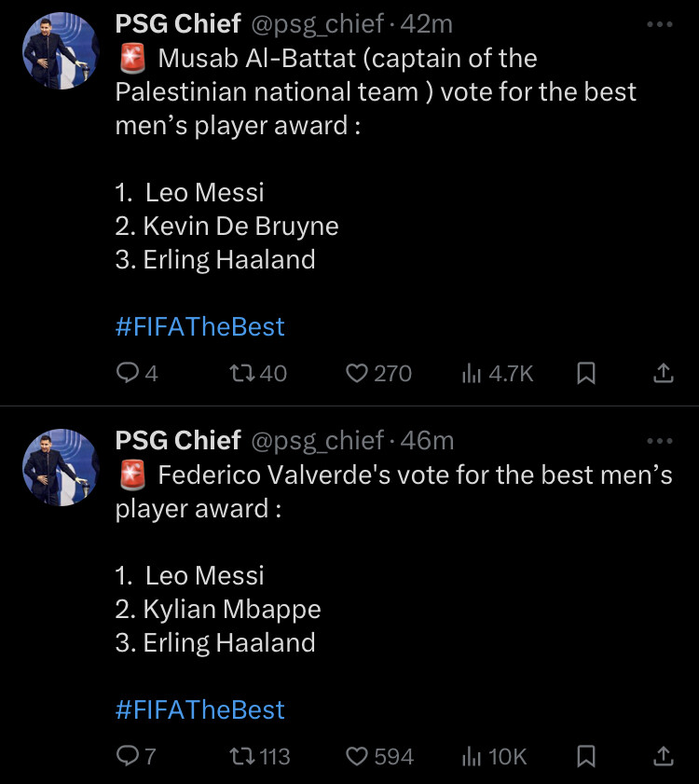Open @psg_chief handle on the 46m tweet
Image resolution: width=699 pixels, height=784 pixels.
[316, 439]
